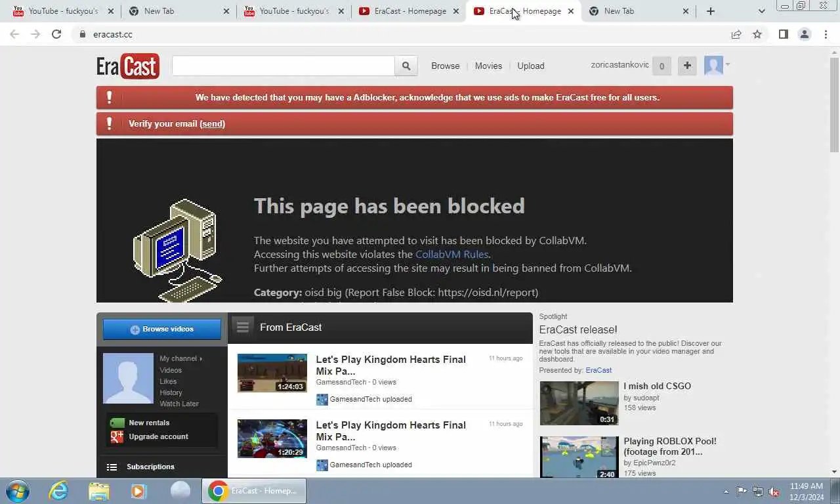Open Watch Later in sidebar
Screen dimensions: 840x504
point(179,404)
